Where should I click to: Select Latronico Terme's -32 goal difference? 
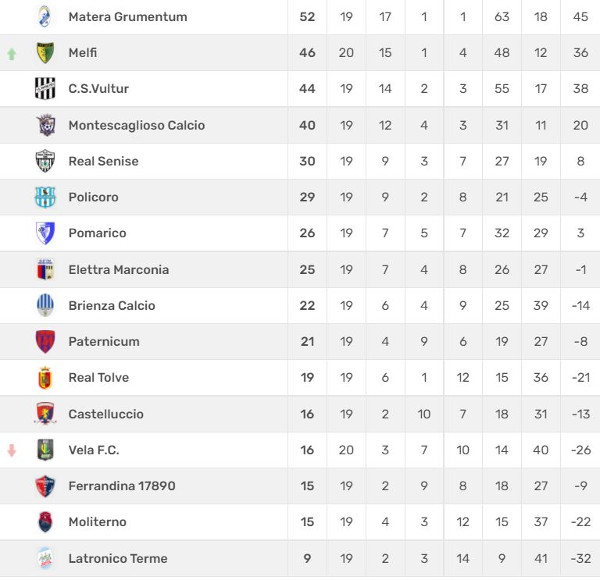click(x=580, y=559)
